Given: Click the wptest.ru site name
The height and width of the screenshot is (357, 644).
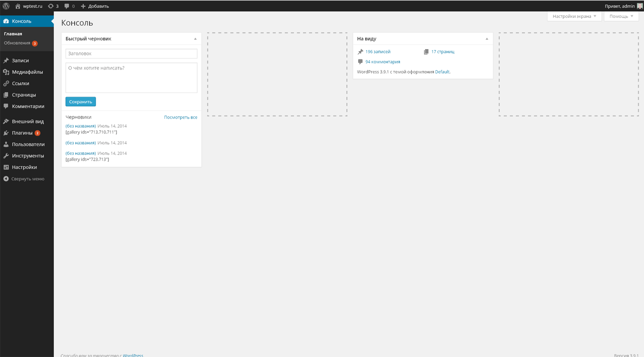Looking at the screenshot, I should tap(33, 6).
